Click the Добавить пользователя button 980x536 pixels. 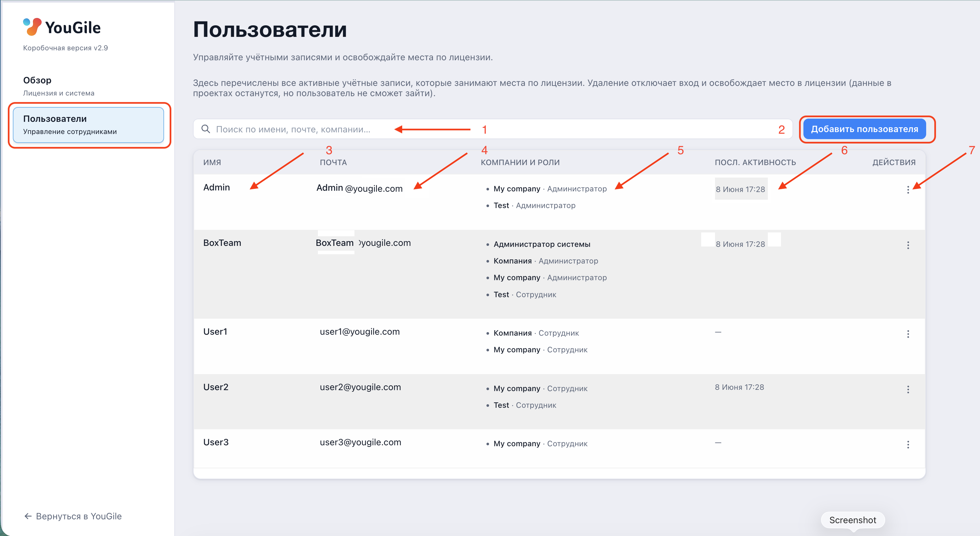(864, 129)
